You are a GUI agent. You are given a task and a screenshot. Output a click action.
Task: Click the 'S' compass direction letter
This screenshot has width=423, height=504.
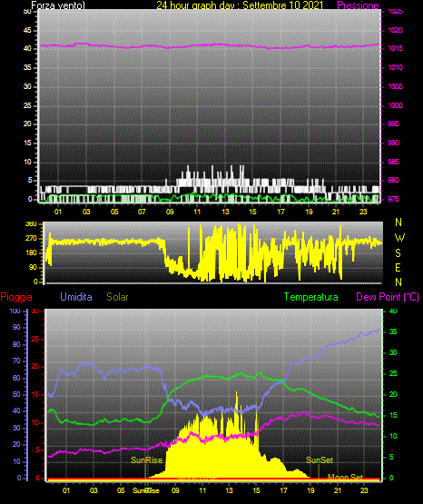pos(398,253)
